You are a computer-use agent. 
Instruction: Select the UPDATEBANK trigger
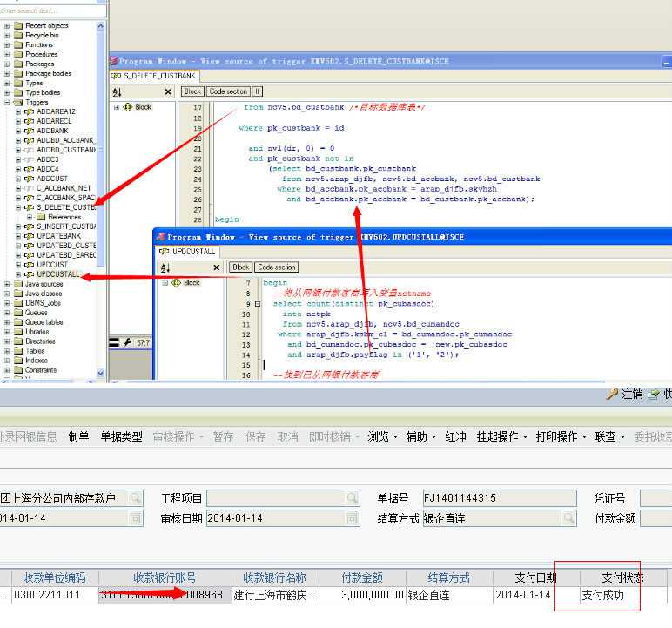click(x=58, y=236)
